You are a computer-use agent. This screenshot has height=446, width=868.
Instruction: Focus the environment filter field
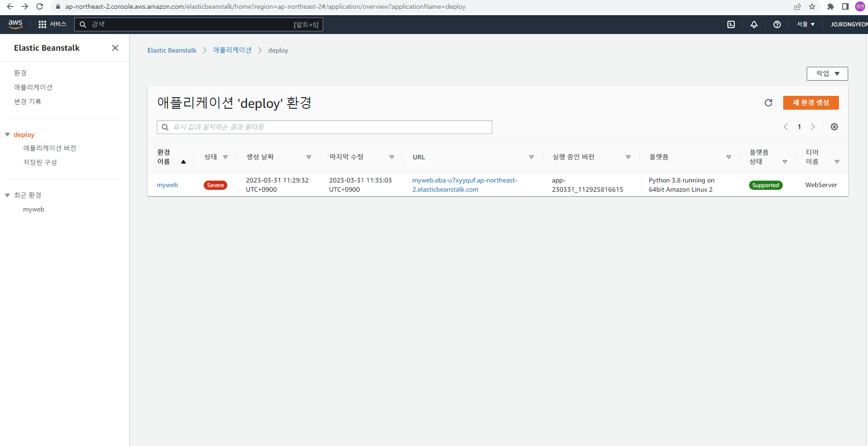coord(325,127)
